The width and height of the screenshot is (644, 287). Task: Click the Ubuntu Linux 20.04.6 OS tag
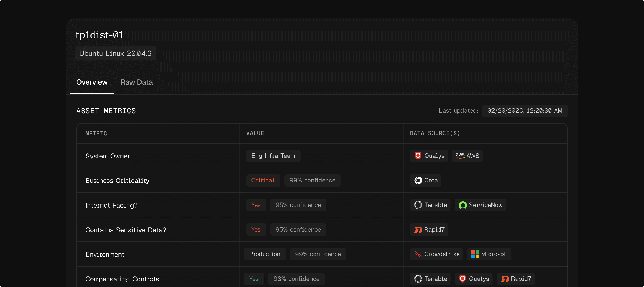116,53
